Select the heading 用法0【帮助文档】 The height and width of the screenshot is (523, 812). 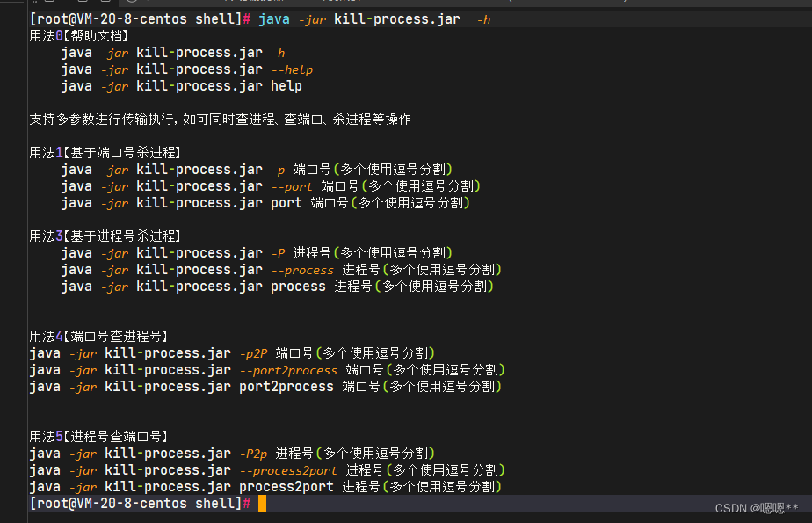point(79,36)
